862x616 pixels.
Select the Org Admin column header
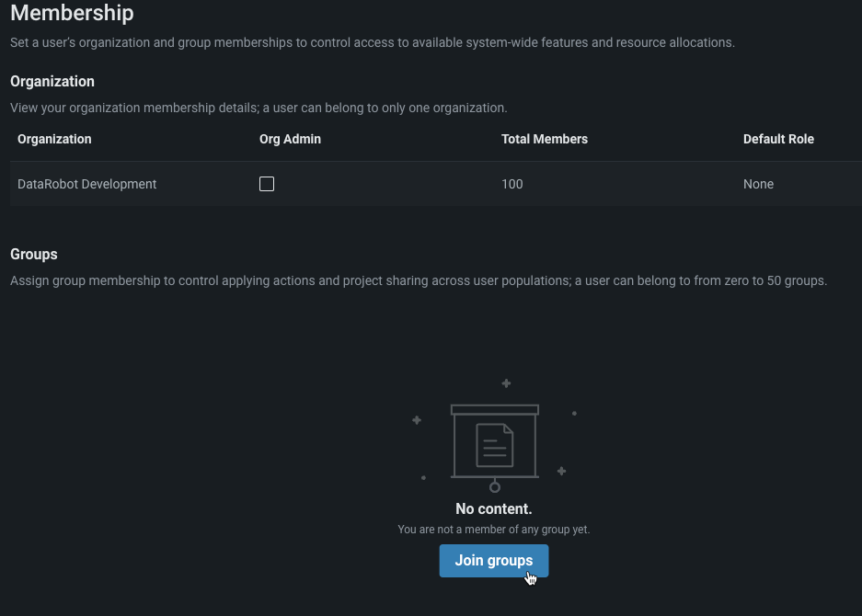[x=290, y=139]
